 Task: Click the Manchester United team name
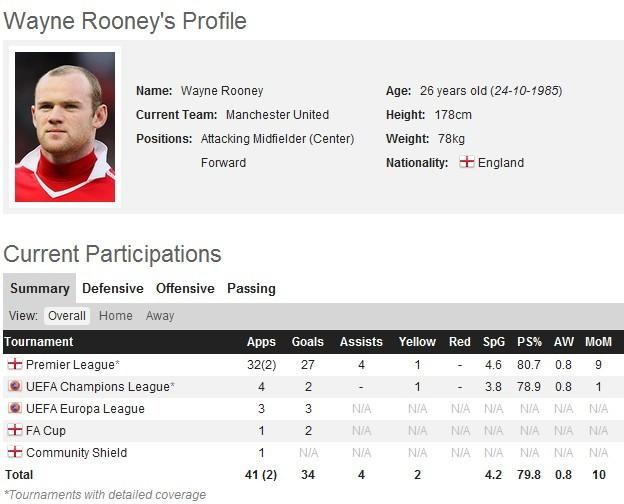[x=277, y=115]
